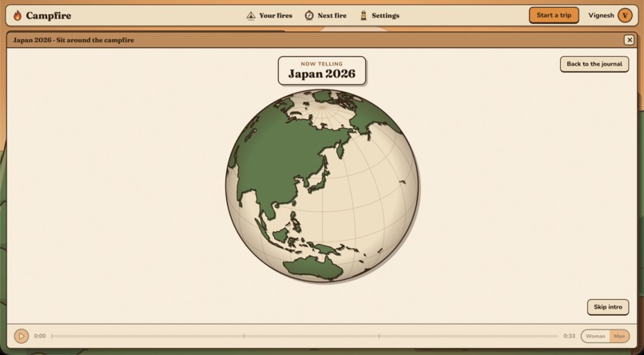Click the 0:00 elapsed time label
Image resolution: width=644 pixels, height=355 pixels.
point(40,336)
